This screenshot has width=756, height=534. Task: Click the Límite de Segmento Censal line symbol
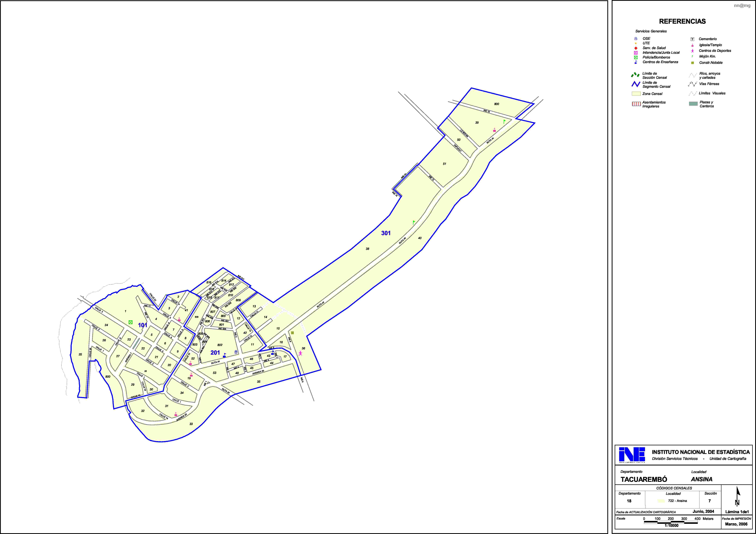coord(636,85)
